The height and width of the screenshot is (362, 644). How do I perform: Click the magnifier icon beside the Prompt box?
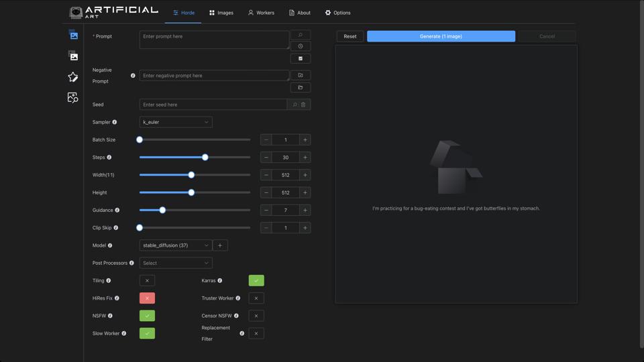(301, 35)
